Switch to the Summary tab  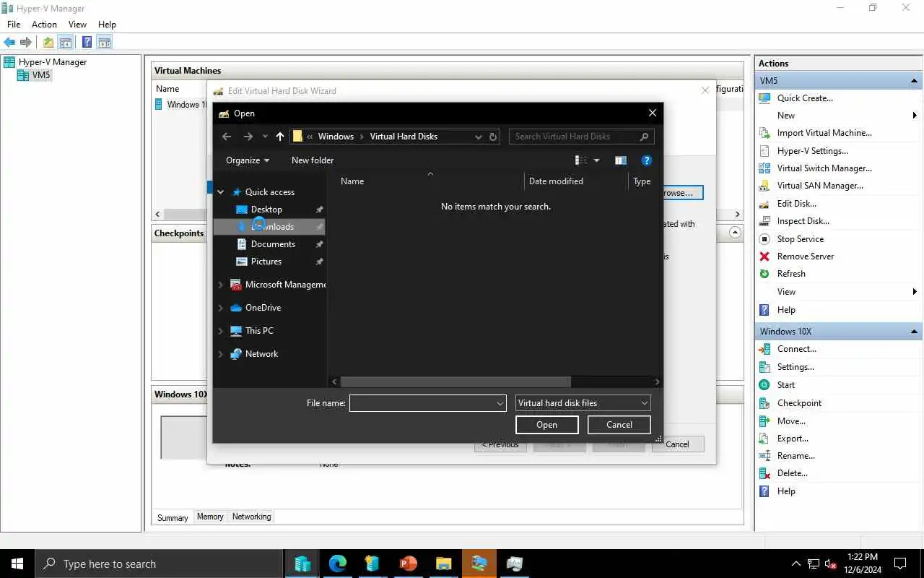pyautogui.click(x=173, y=517)
